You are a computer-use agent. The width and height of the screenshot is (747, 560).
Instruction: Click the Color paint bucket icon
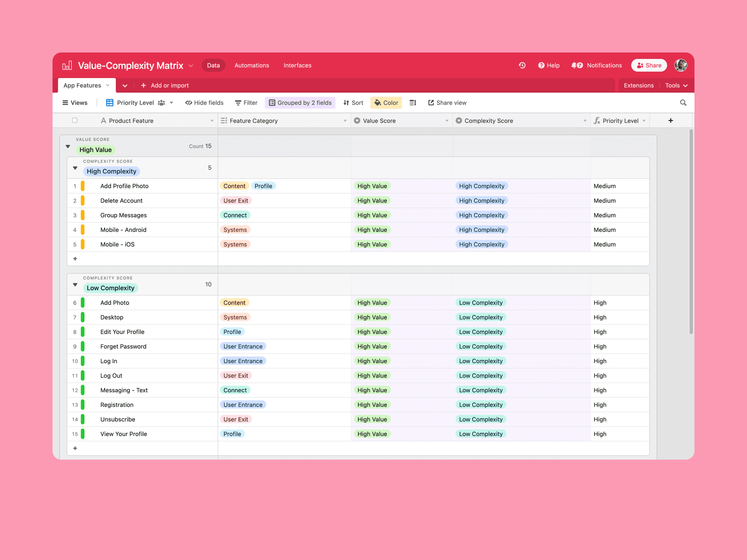377,103
